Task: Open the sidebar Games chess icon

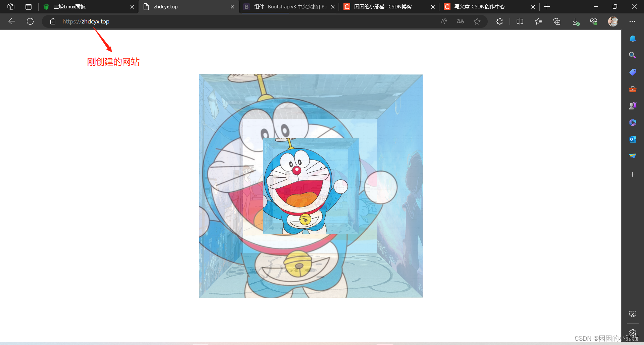Action: click(633, 106)
